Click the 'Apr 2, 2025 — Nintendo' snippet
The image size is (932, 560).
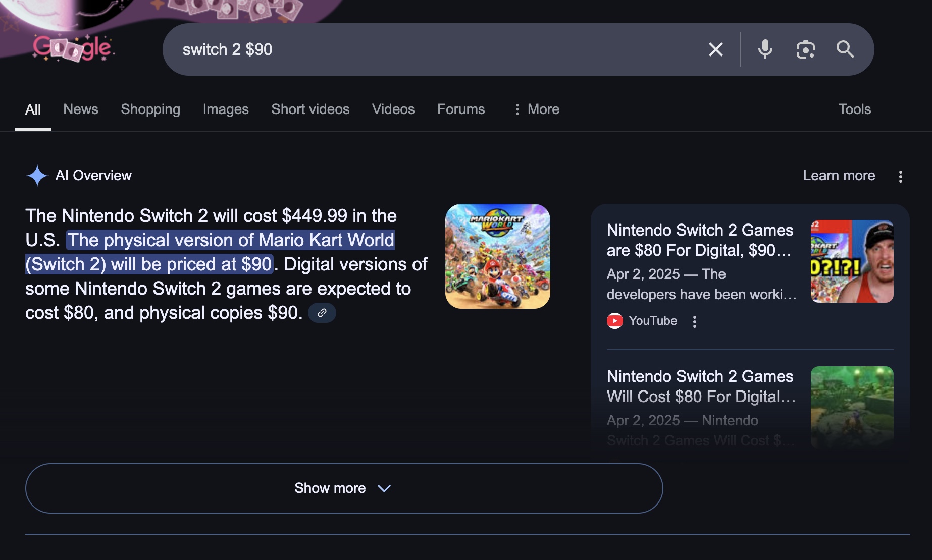pyautogui.click(x=701, y=430)
